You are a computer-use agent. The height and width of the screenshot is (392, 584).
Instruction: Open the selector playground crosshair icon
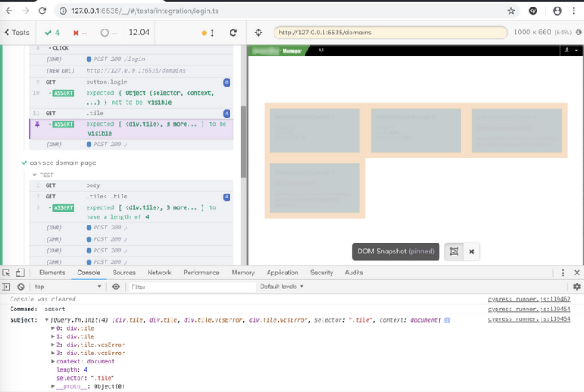click(259, 33)
